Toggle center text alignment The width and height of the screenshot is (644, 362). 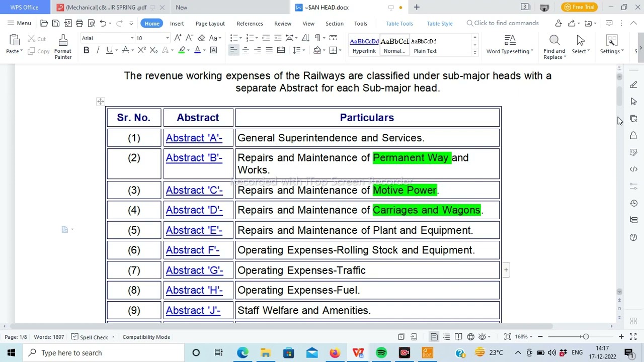pos(246,50)
